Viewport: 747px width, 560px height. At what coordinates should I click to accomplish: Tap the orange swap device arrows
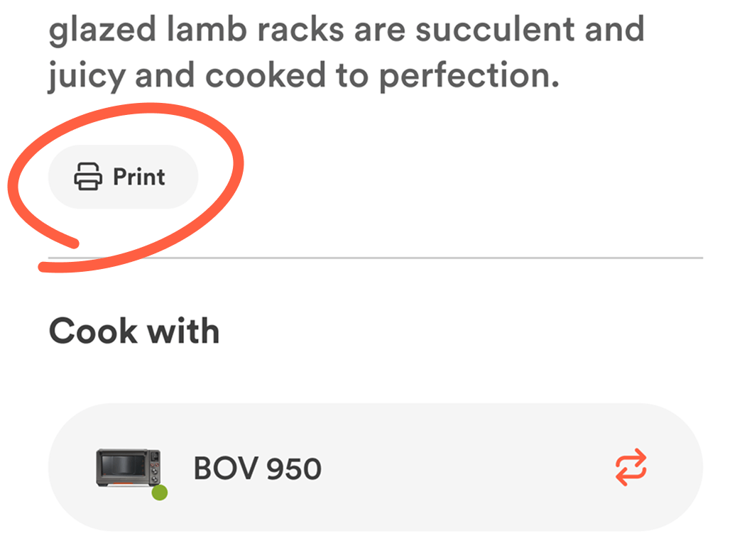click(x=631, y=467)
